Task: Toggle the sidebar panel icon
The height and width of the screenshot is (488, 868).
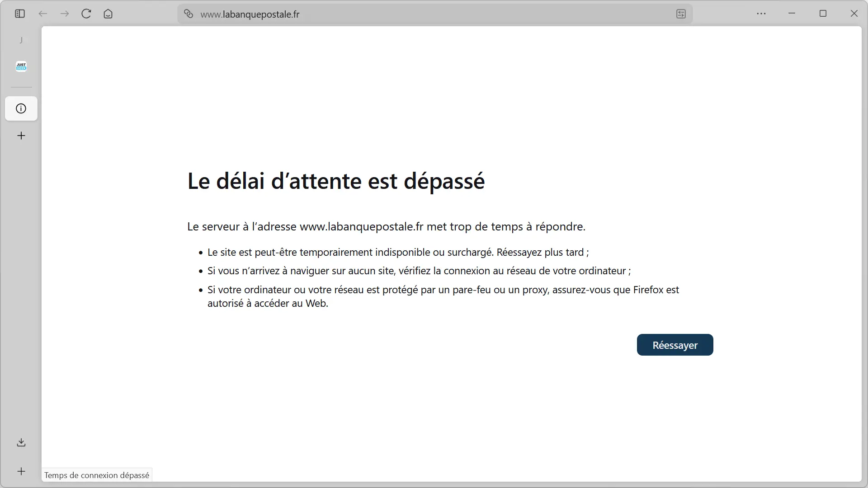Action: point(20,14)
